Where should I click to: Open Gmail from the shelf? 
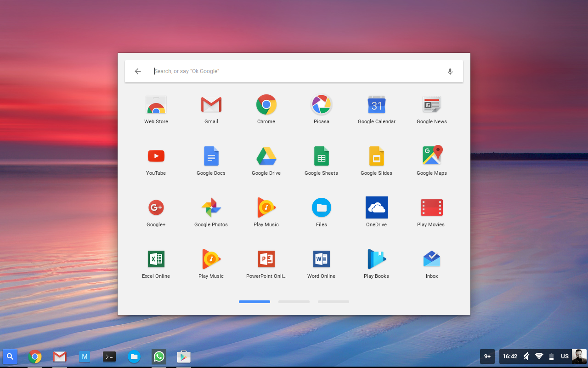[x=60, y=356]
